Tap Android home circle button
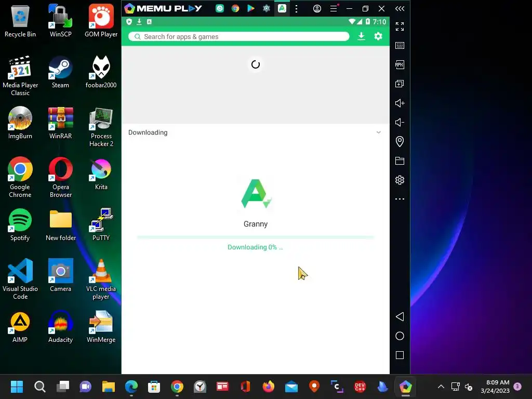The image size is (532, 399). pos(400,336)
